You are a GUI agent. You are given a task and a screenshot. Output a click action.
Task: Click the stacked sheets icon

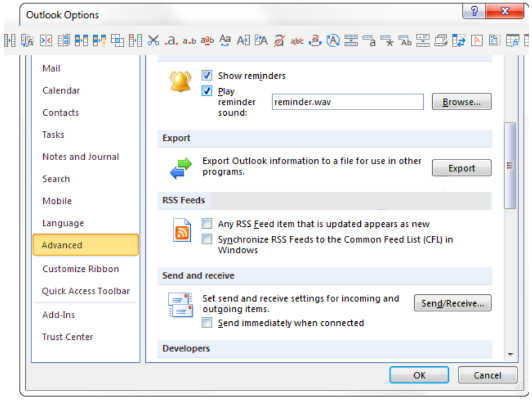441,40
